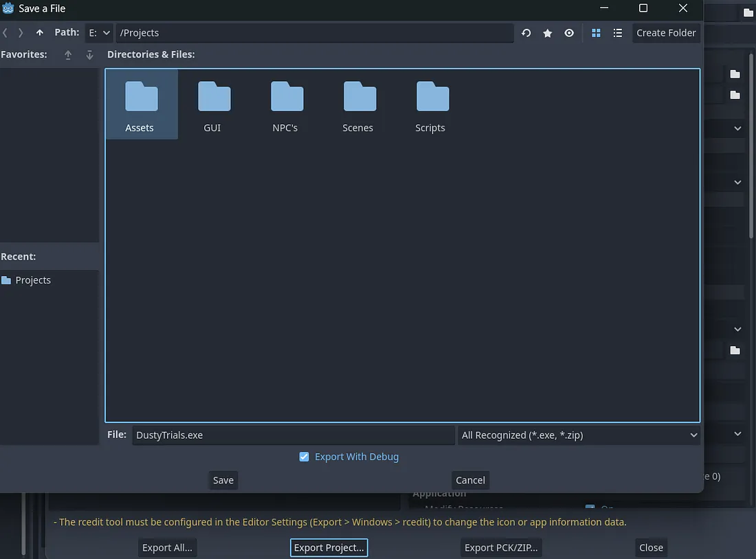The image size is (756, 559).
Task: Edit the DustyTrials.exe file name field
Action: [x=293, y=435]
